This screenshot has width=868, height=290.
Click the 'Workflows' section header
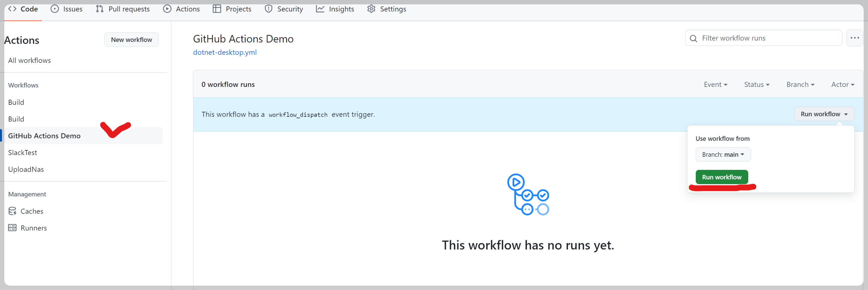point(23,85)
